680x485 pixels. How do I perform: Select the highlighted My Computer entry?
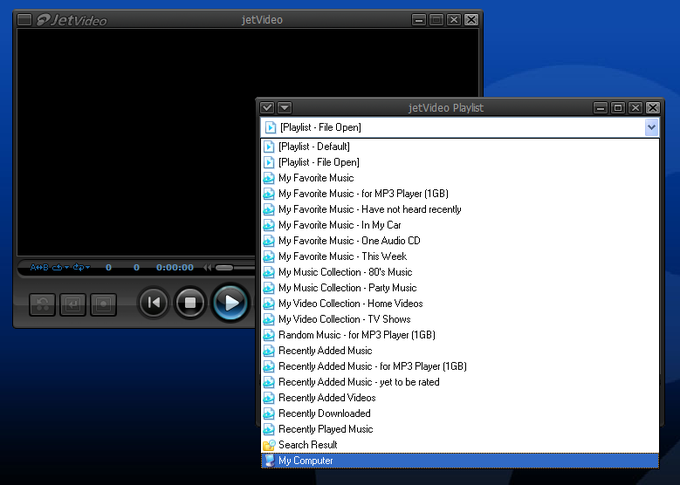460,460
